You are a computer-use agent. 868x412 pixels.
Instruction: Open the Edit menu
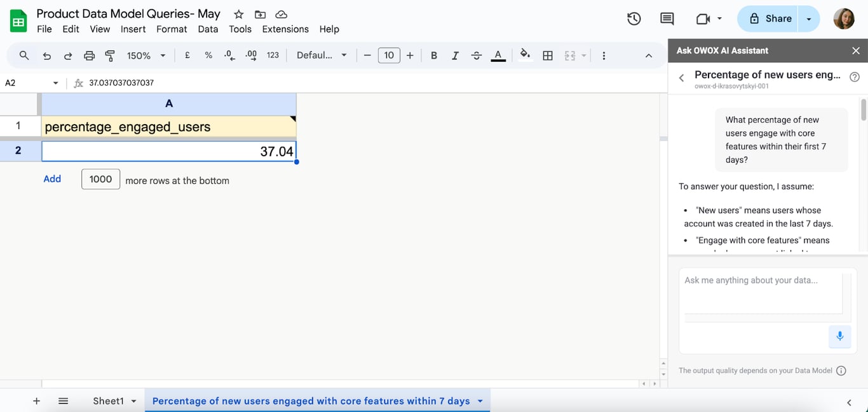(x=71, y=29)
